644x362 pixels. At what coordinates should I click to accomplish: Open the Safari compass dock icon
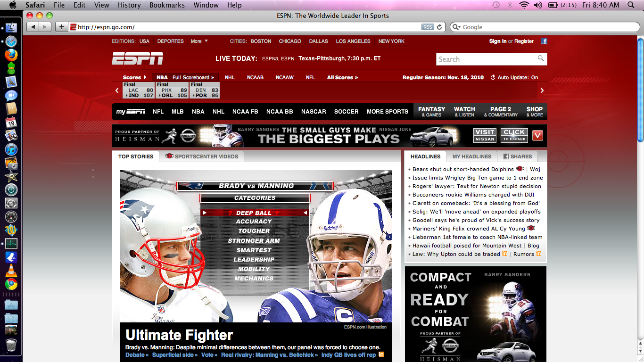11,41
